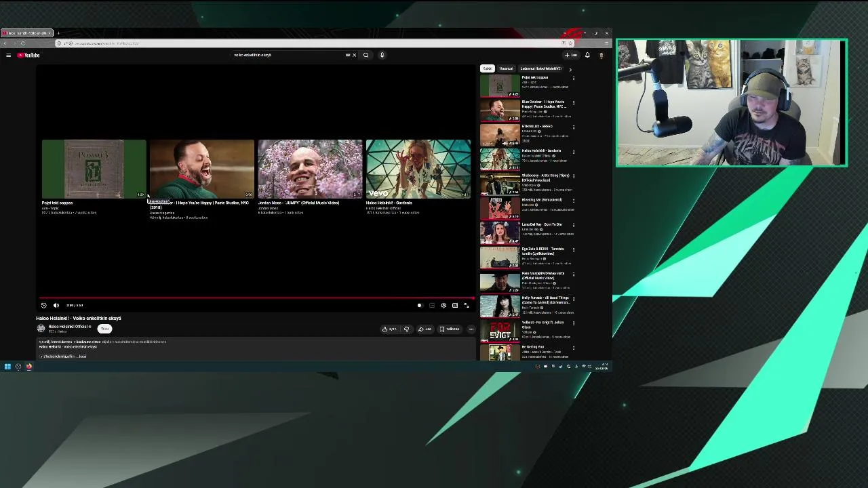Open the Haloo Helsinki! Official channel name
This screenshot has width=868, height=488.
(68, 327)
